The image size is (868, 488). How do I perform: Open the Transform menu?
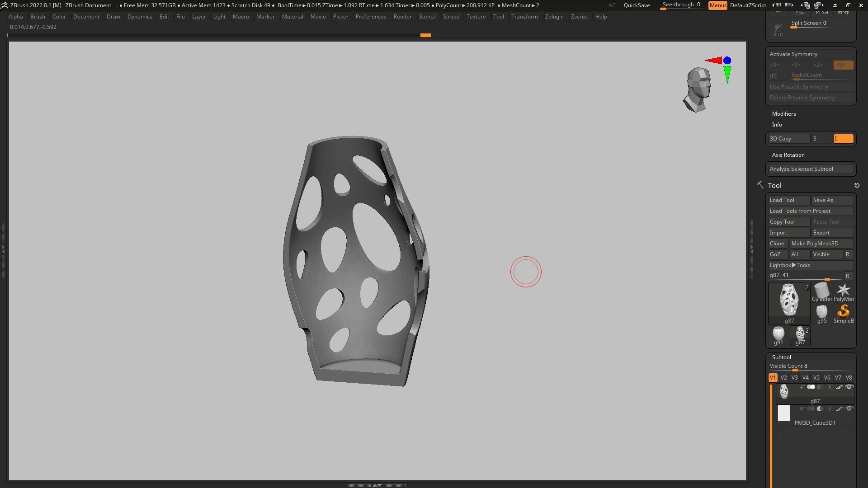(524, 17)
